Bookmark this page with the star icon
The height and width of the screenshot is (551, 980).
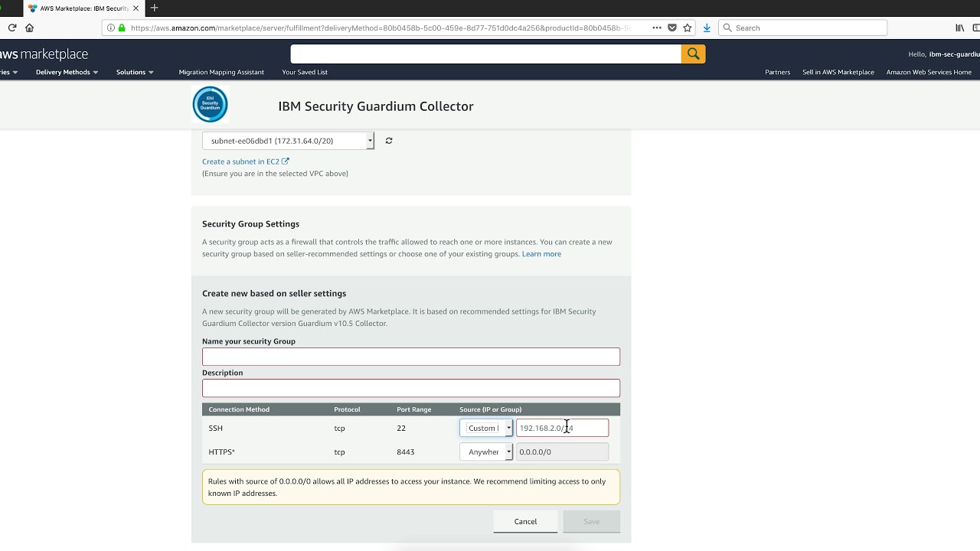(688, 28)
